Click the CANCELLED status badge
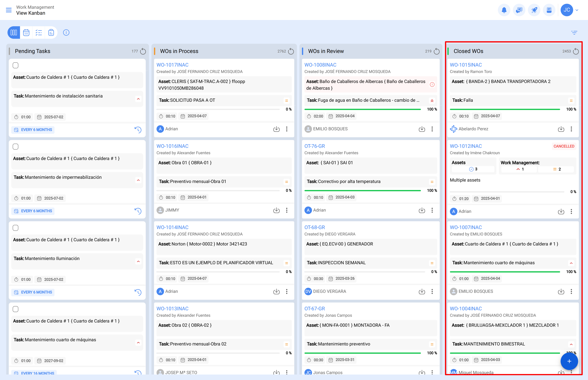 pos(564,146)
